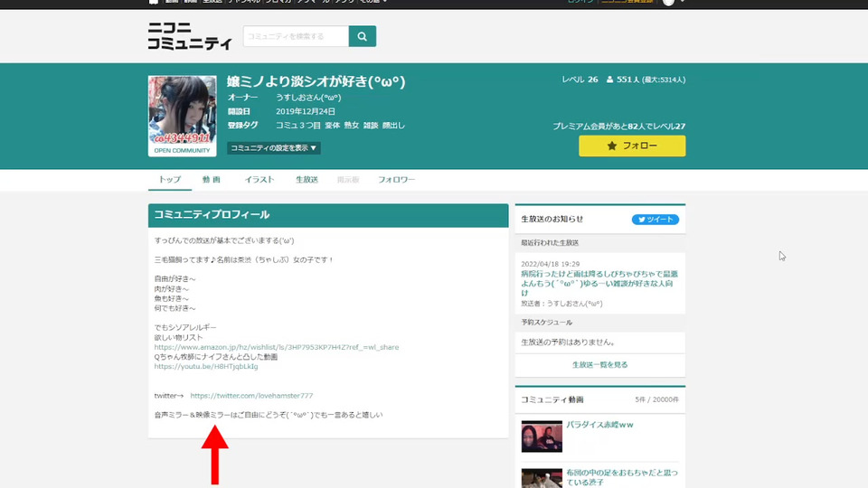Click the star icon in フォロー button
868x488 pixels.
(x=612, y=145)
